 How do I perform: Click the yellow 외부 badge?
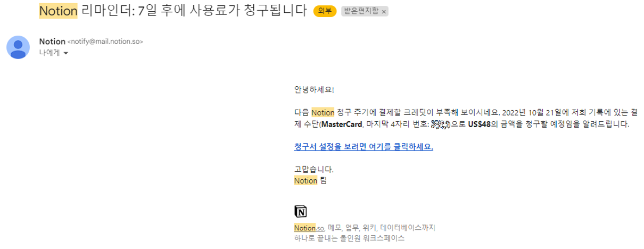(325, 11)
